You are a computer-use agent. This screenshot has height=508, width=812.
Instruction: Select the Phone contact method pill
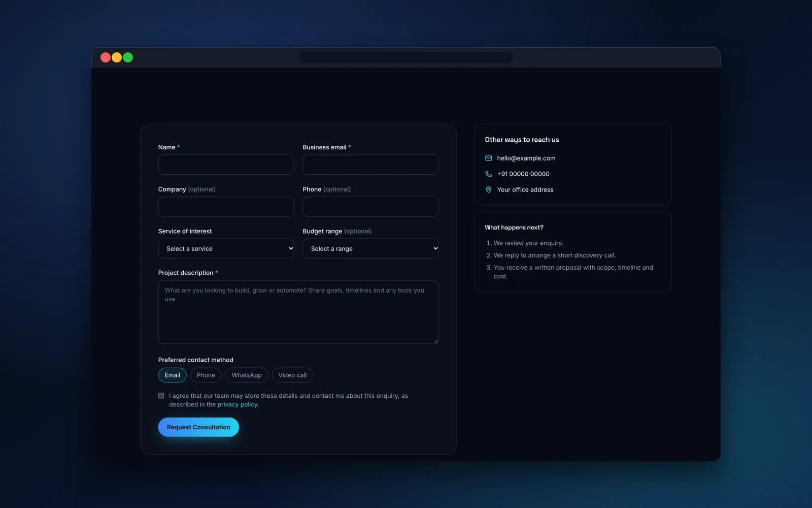(x=206, y=375)
